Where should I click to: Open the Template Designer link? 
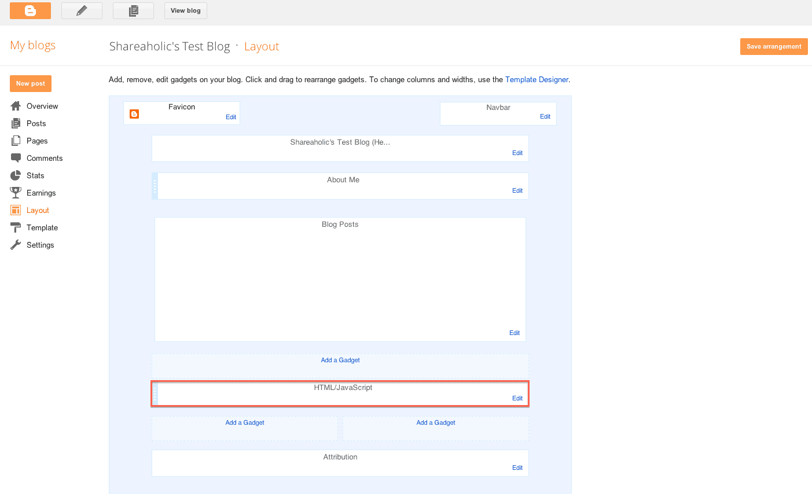pos(537,80)
